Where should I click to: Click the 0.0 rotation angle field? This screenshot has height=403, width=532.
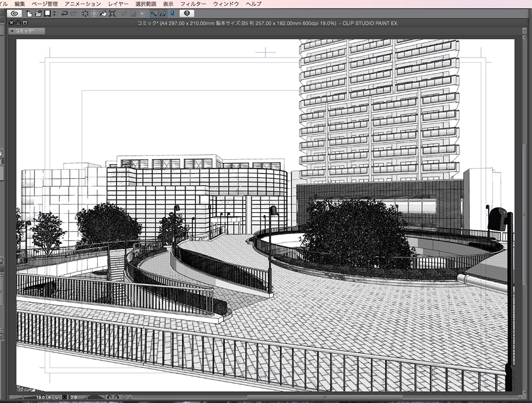73,397
